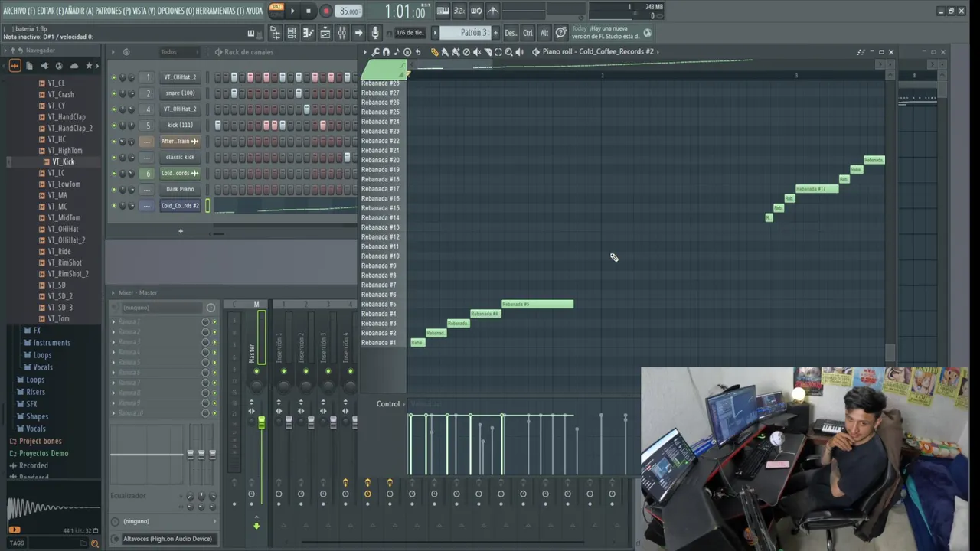Select the Paint brush tool in piano roll
Image resolution: width=980 pixels, height=551 pixels.
click(445, 52)
